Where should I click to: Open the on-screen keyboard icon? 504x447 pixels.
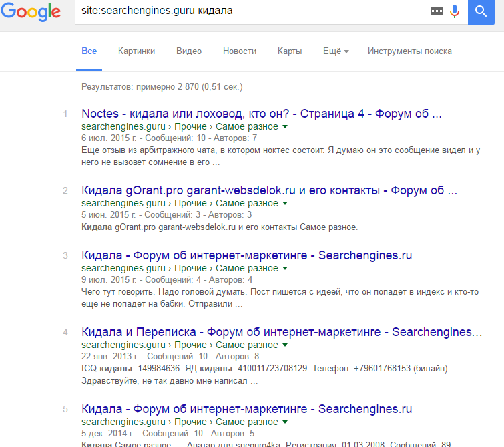coord(437,11)
